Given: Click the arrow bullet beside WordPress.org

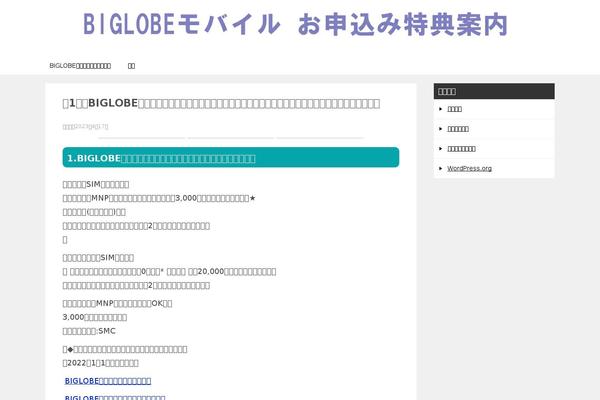Looking at the screenshot, I should pos(440,168).
